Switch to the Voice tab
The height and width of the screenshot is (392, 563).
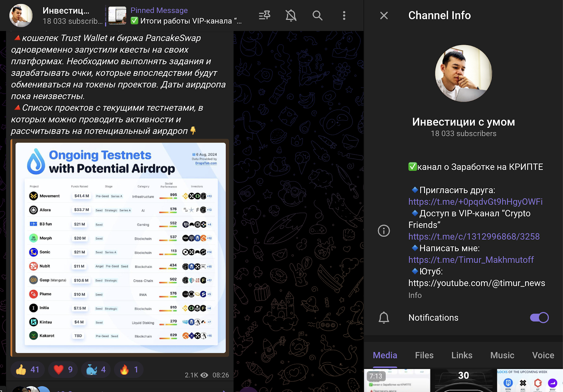pos(543,355)
